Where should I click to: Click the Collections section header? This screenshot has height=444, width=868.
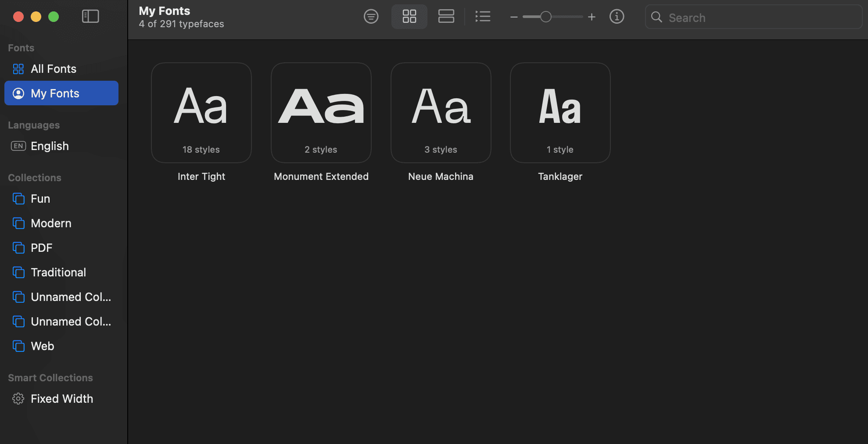[x=35, y=178]
